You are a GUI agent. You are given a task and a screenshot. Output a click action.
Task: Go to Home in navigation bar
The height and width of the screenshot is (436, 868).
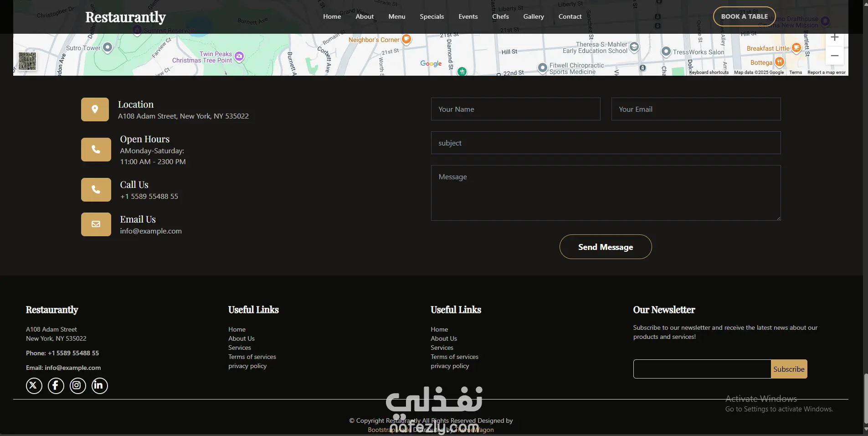point(332,16)
